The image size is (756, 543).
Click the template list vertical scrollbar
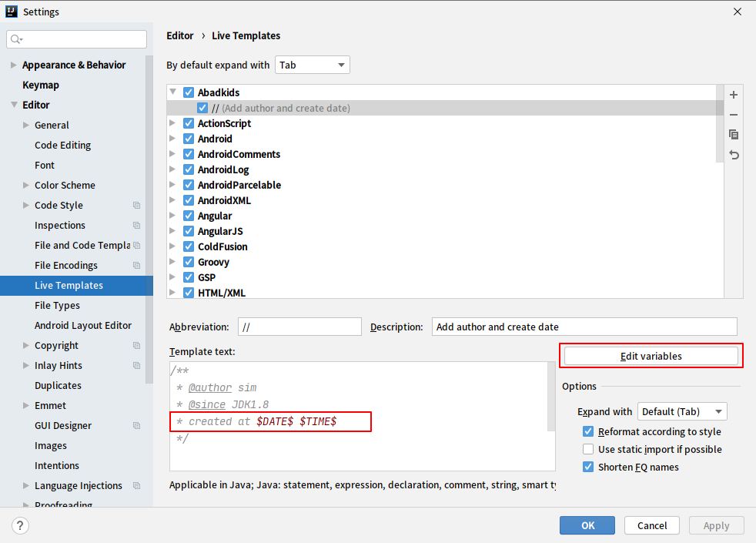719,123
